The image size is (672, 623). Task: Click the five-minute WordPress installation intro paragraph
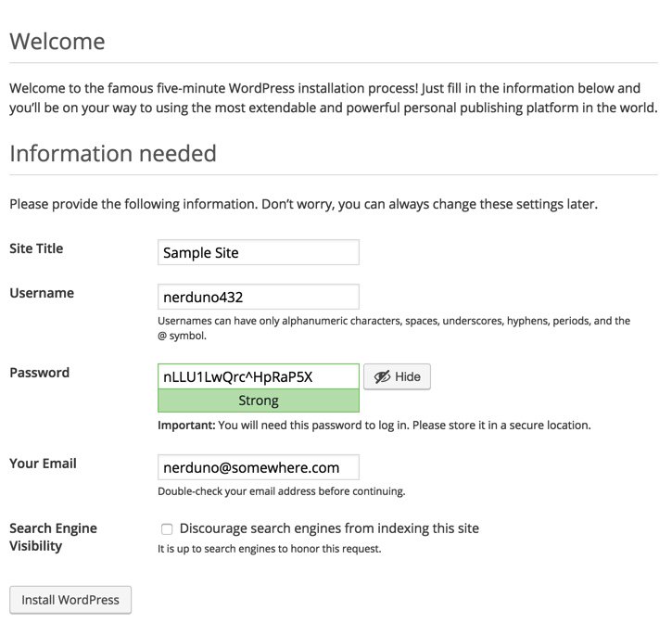point(334,97)
